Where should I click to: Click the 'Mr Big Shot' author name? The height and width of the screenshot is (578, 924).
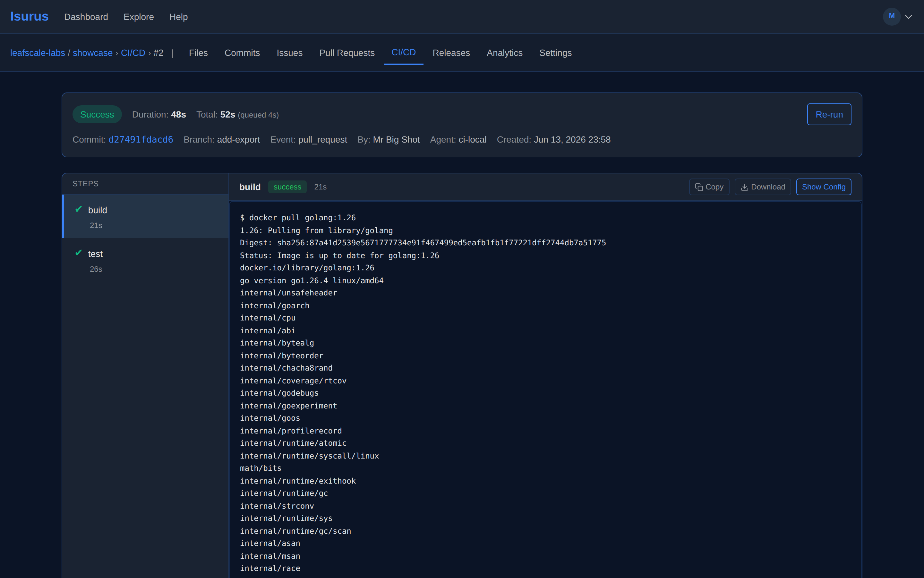(x=396, y=140)
